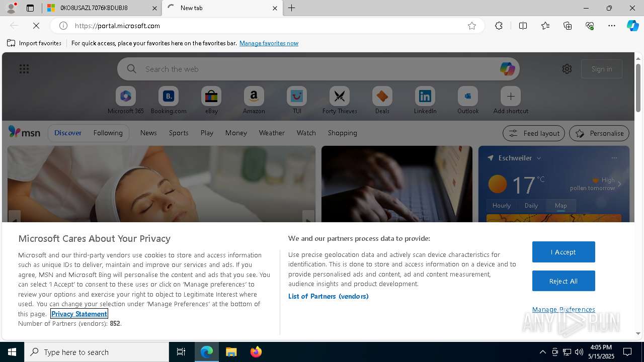Open News section
644x362 pixels.
(x=148, y=133)
